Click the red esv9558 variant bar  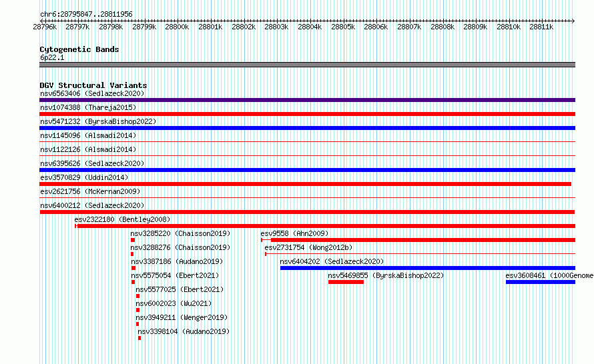click(x=418, y=240)
